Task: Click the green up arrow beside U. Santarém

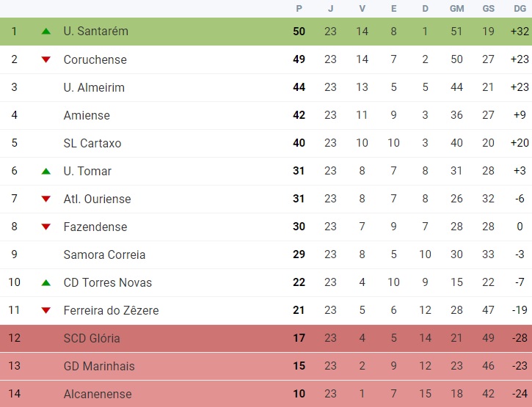Action: (x=45, y=32)
